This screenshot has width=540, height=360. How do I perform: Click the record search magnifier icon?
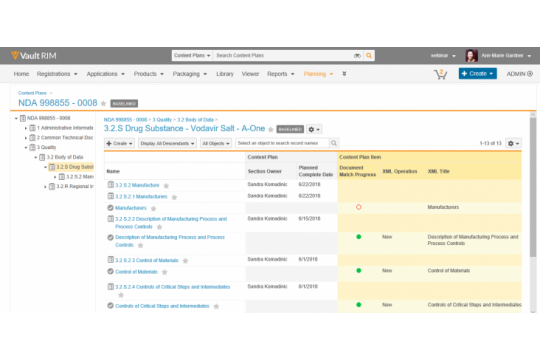334,143
